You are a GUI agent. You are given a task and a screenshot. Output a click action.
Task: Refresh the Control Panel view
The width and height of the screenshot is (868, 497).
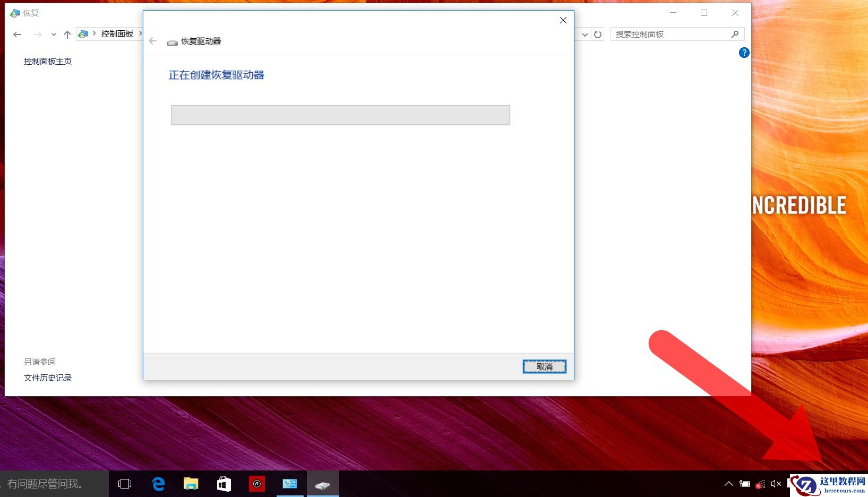(598, 34)
